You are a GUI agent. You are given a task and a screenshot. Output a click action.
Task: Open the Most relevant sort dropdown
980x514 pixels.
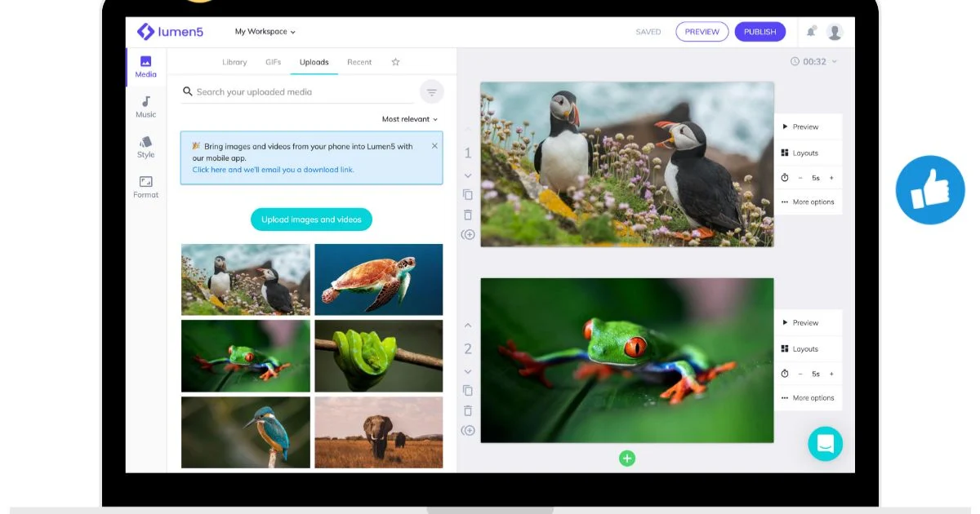pos(410,119)
